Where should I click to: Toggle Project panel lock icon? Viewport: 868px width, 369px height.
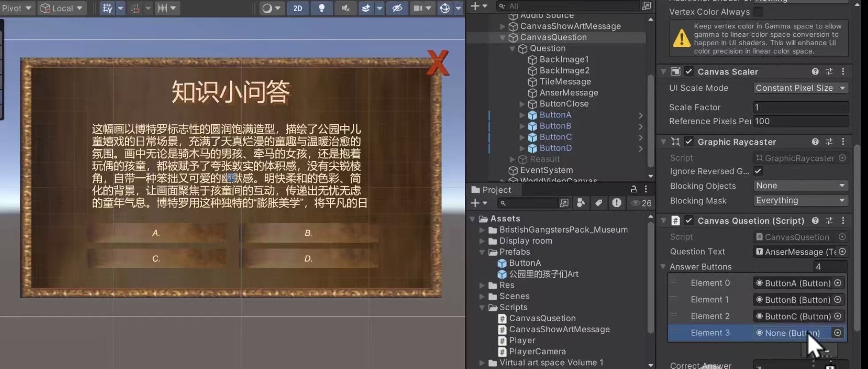(x=634, y=189)
